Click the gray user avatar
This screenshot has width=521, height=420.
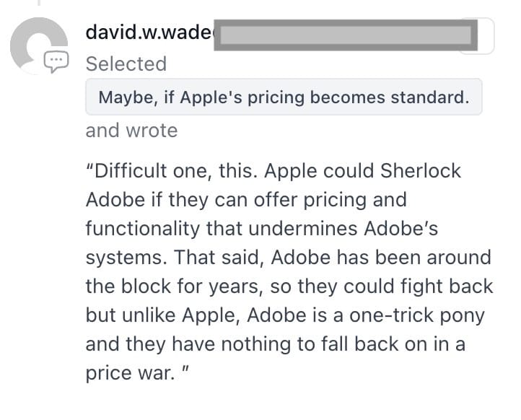pos(36,43)
